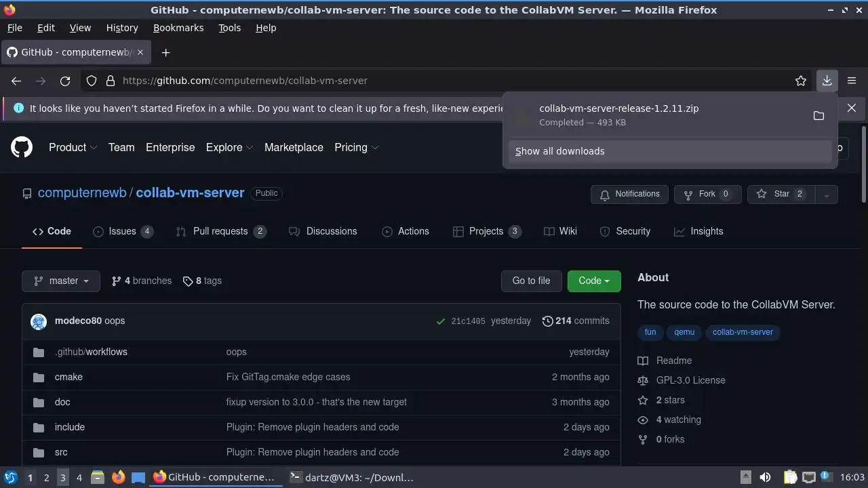Screen dimensions: 868x488
Task: Click the Firefox forward arrow
Action: tap(41, 81)
